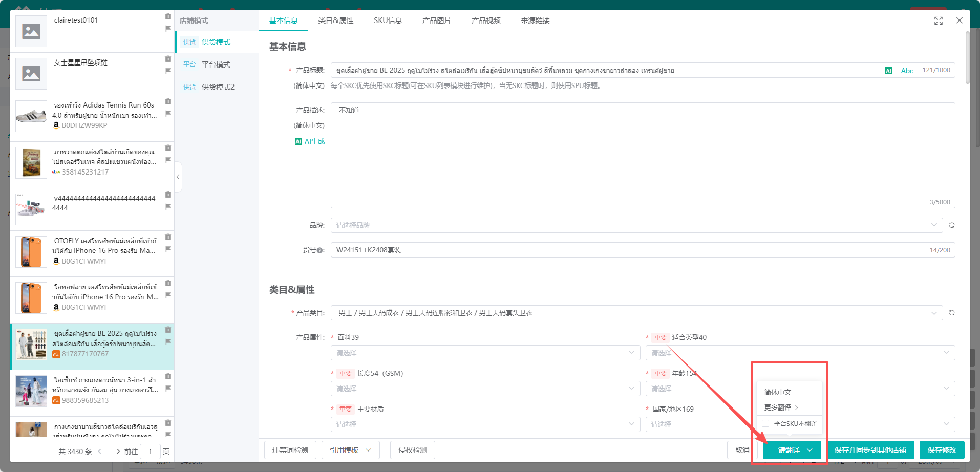Switch to the 产品图片 tab
This screenshot has height=472, width=980.
pyautogui.click(x=436, y=20)
